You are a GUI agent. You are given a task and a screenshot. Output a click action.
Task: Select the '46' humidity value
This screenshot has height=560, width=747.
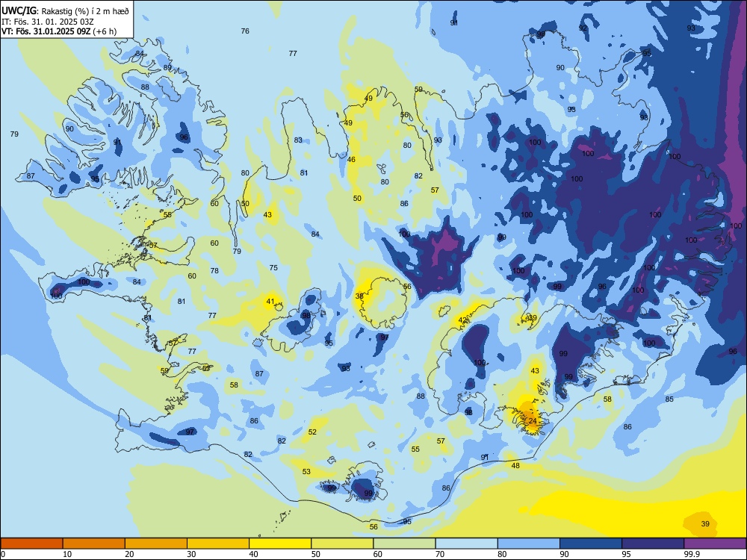click(x=351, y=160)
